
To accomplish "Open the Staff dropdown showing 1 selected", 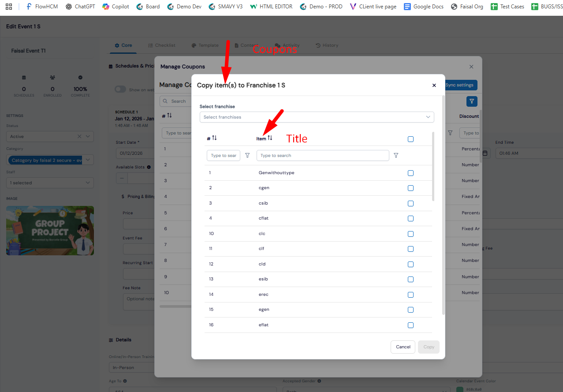I will coord(50,183).
